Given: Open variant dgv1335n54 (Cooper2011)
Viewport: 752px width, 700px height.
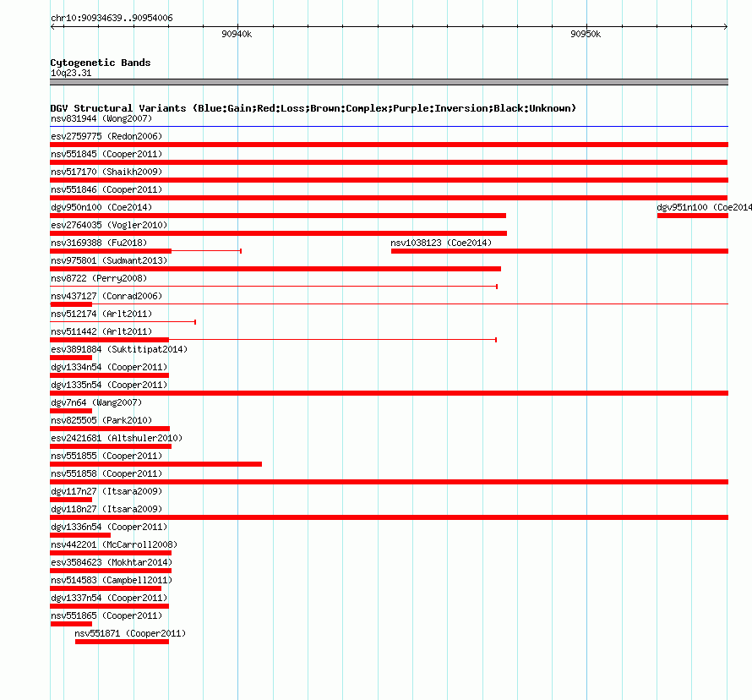Looking at the screenshot, I should [109, 385].
